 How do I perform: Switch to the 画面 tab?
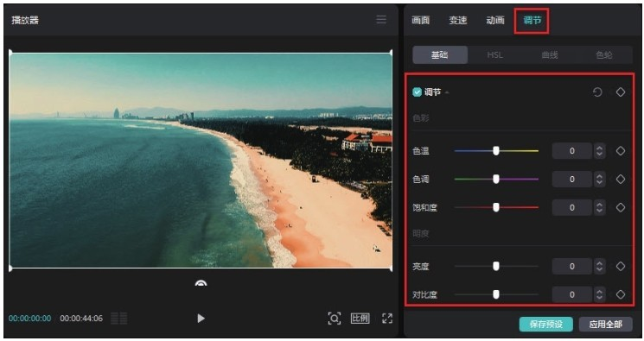point(421,20)
